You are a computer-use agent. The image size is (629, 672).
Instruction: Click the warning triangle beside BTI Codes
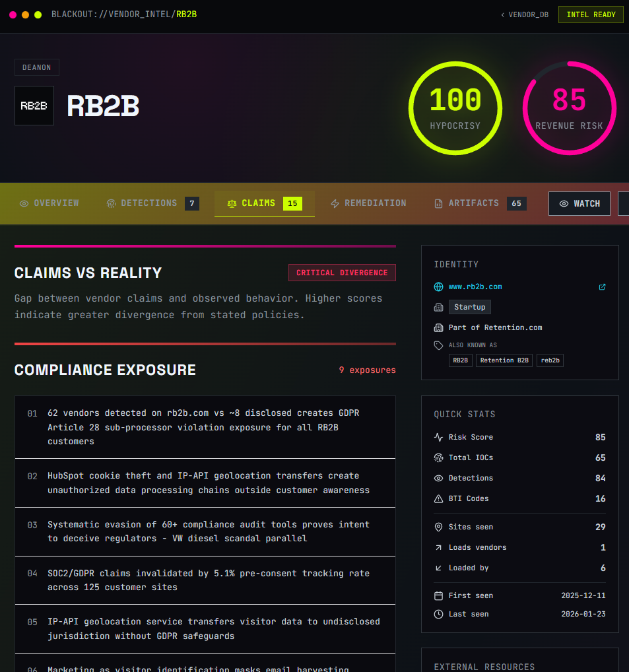tap(437, 498)
